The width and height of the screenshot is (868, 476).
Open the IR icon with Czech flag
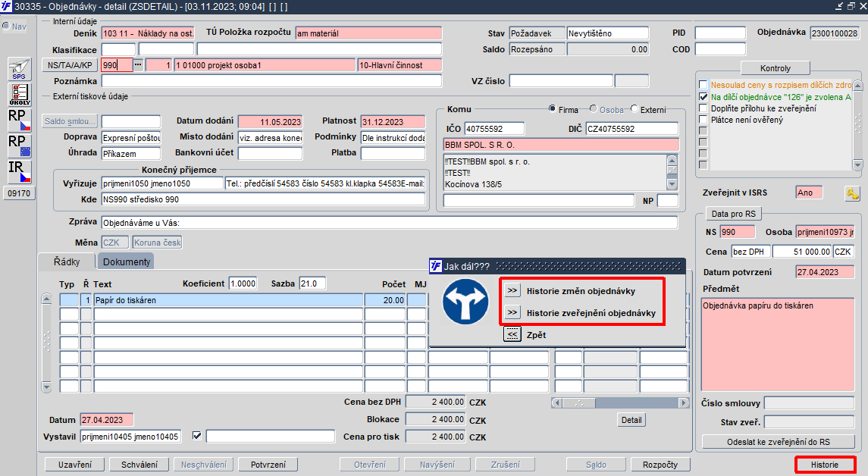point(20,171)
